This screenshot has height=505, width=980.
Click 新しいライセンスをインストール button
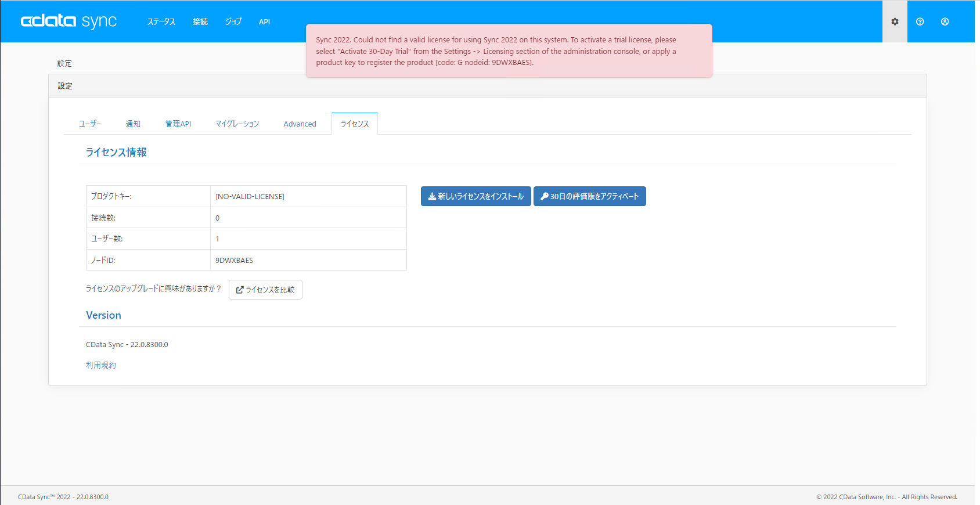(476, 196)
